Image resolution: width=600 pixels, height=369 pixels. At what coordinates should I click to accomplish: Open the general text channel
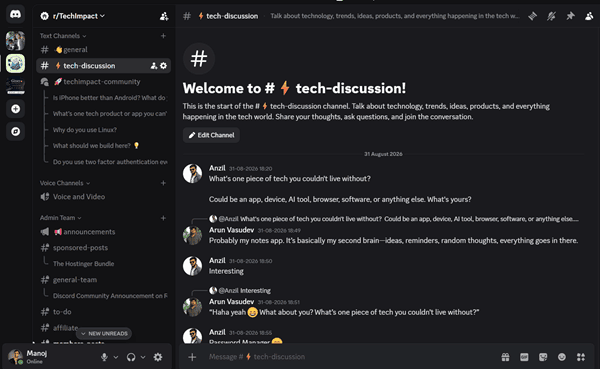click(x=103, y=50)
